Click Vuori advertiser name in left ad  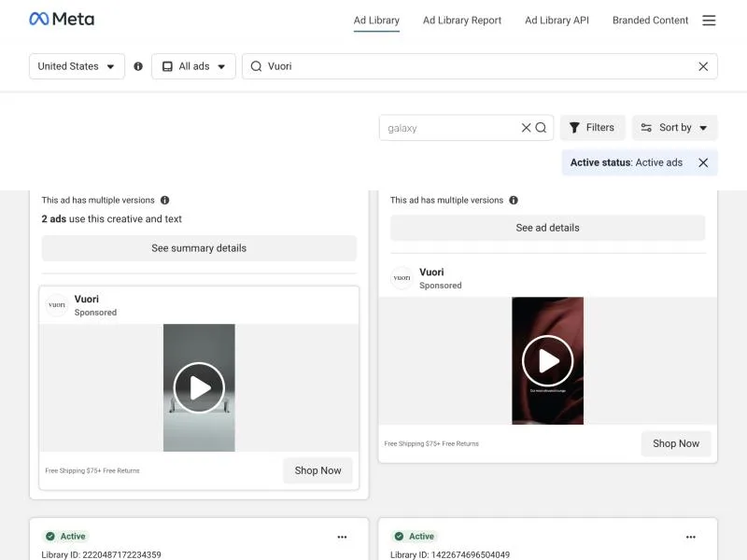pyautogui.click(x=86, y=299)
